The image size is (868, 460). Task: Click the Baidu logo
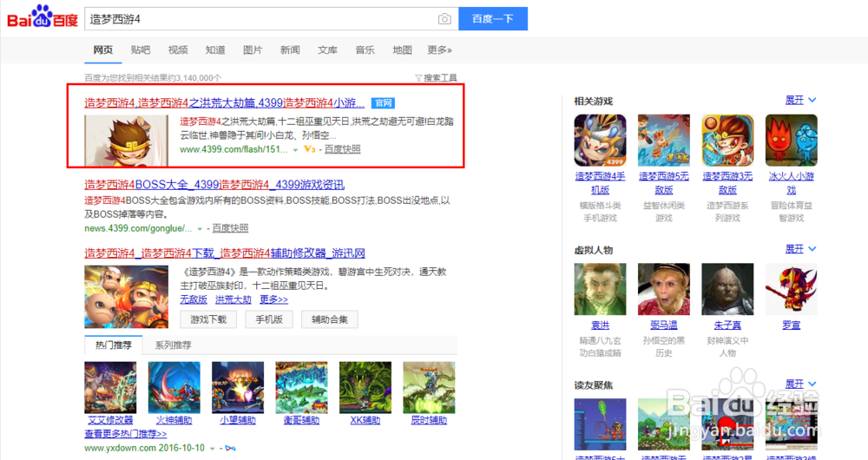pyautogui.click(x=42, y=17)
